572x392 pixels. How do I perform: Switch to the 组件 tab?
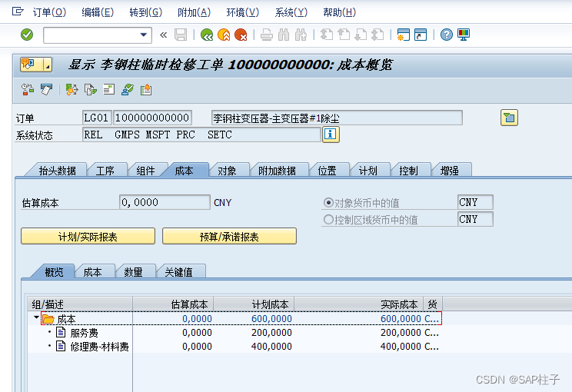click(145, 171)
